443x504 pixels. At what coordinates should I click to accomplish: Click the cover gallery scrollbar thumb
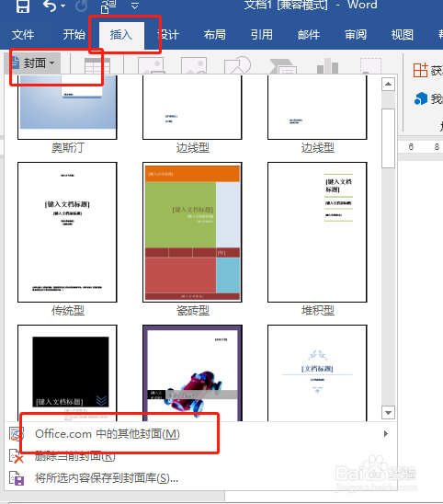[x=388, y=138]
